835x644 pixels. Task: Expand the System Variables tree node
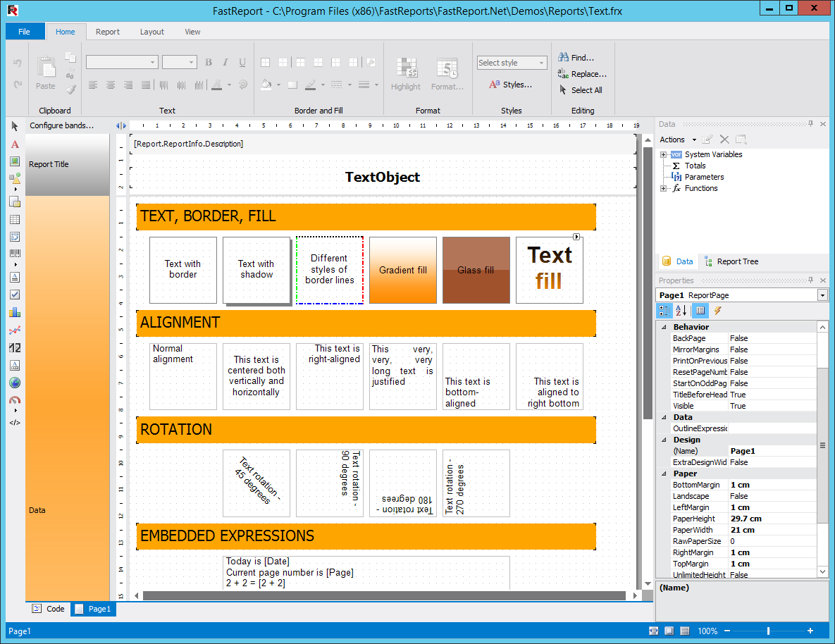coord(664,154)
